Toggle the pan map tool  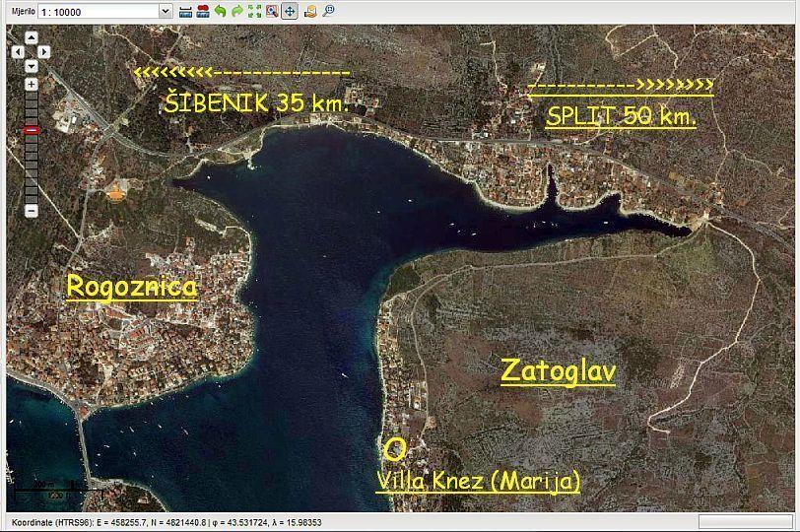pos(291,11)
